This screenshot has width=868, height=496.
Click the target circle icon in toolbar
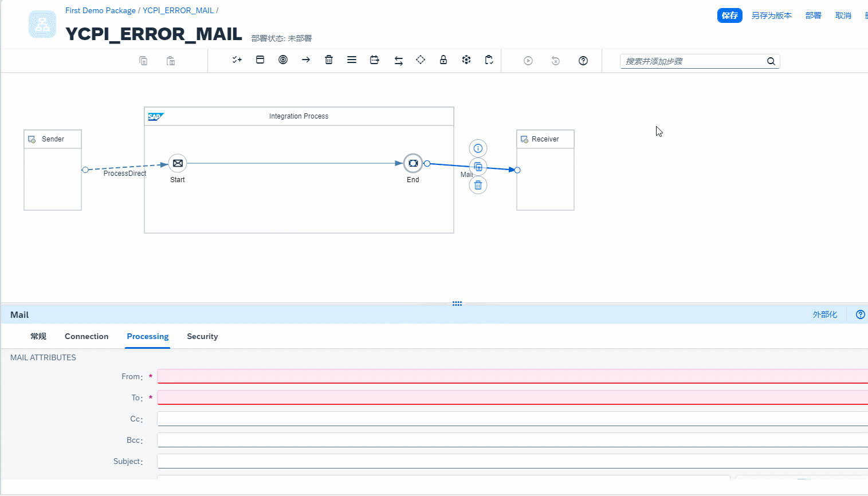point(283,60)
